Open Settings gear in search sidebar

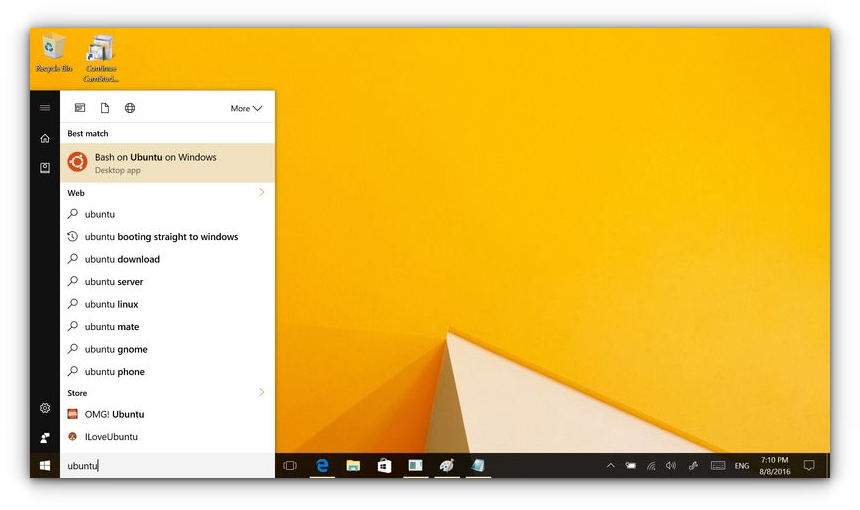[45, 408]
